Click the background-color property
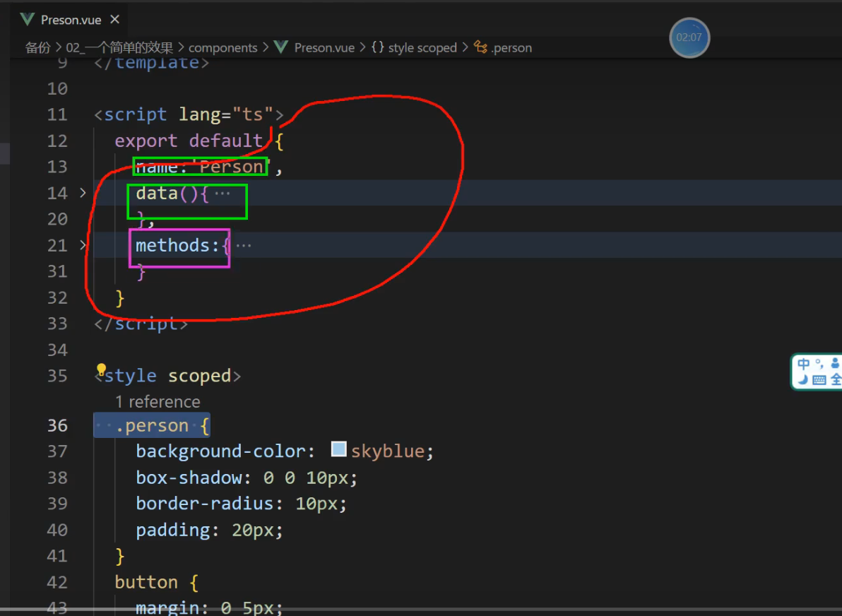Screen dimensions: 842x616 [220, 451]
